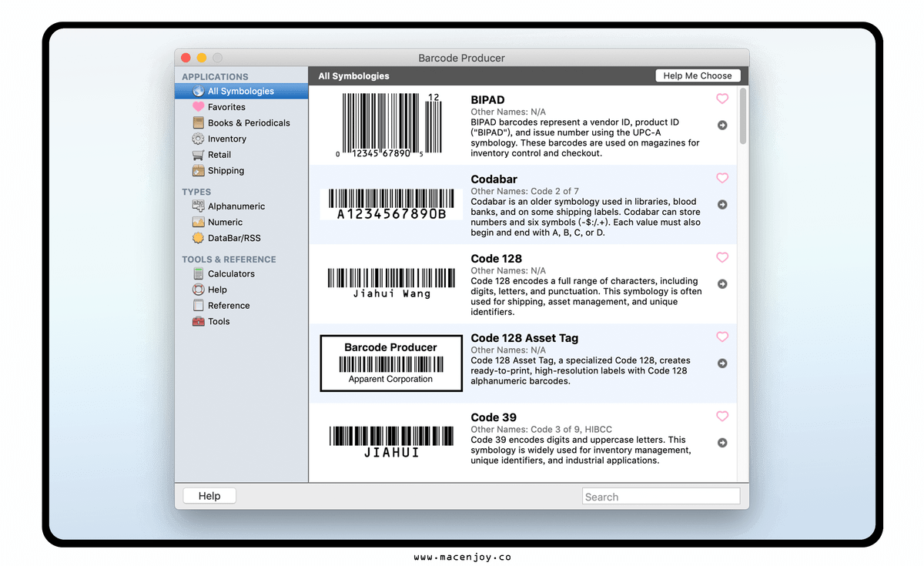This screenshot has height=566, width=924.
Task: Click the Help lifebuoy icon in sidebar
Action: click(198, 290)
